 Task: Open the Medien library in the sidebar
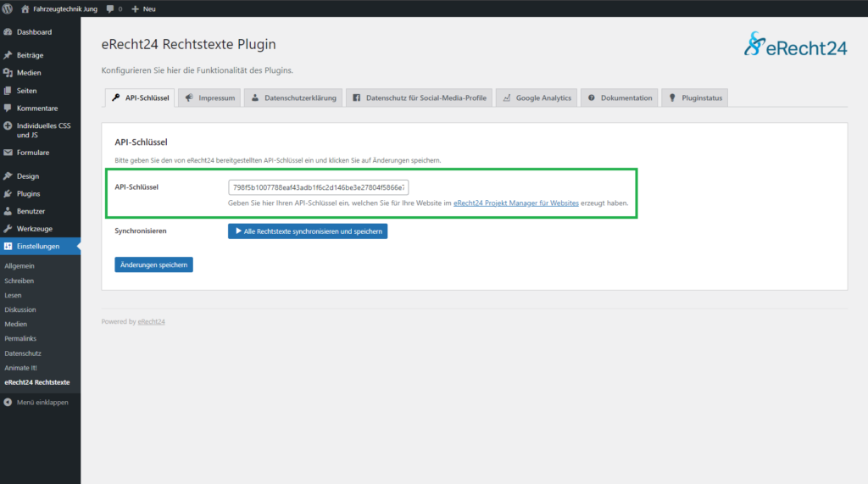coord(29,73)
